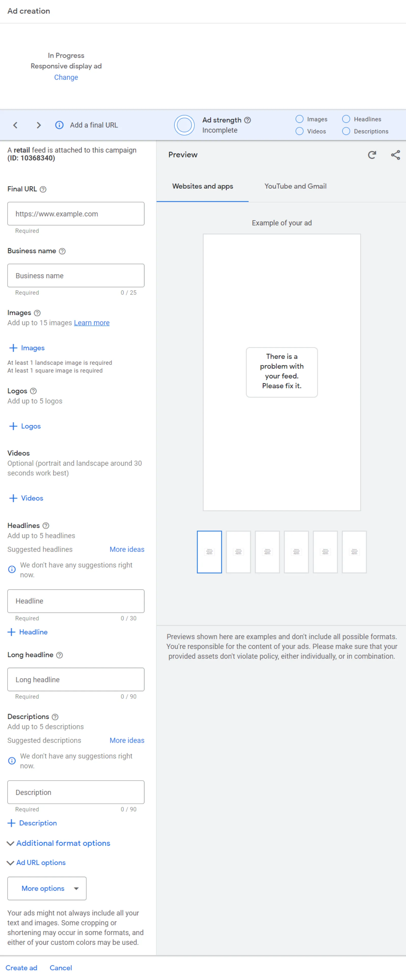Select last preview format thumbnail

click(354, 552)
